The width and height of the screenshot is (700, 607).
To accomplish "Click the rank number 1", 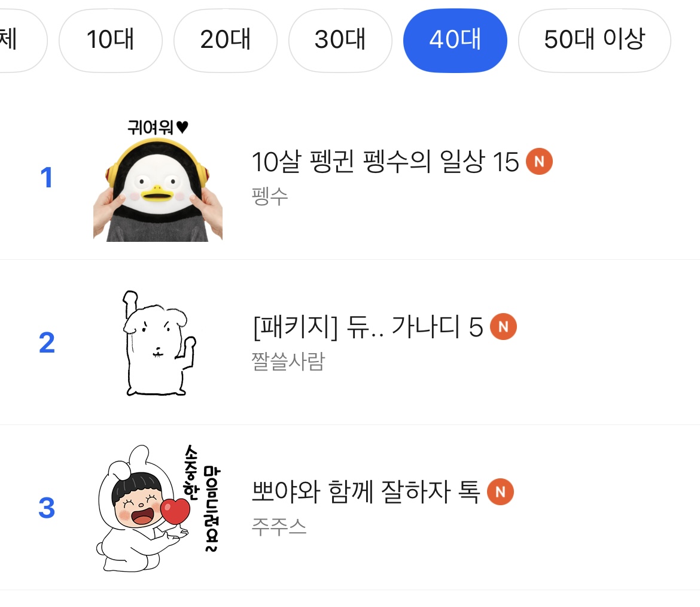I will pyautogui.click(x=47, y=178).
